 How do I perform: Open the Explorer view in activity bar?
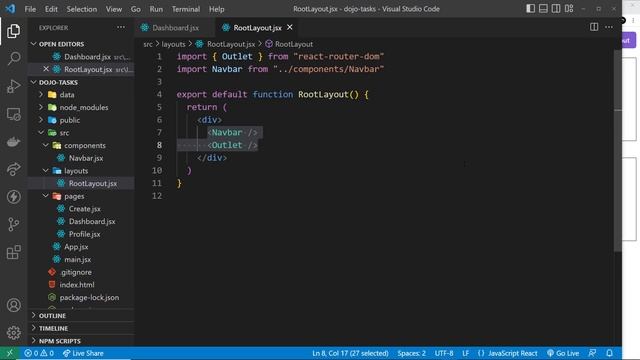(x=13, y=31)
